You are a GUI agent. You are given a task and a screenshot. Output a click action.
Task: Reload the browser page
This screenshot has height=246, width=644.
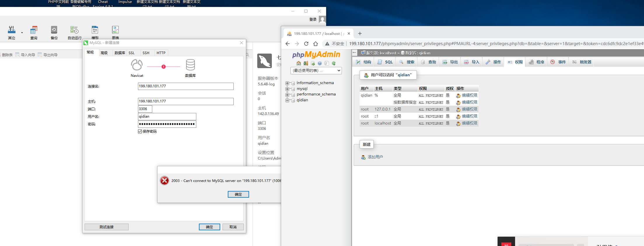pyautogui.click(x=306, y=44)
